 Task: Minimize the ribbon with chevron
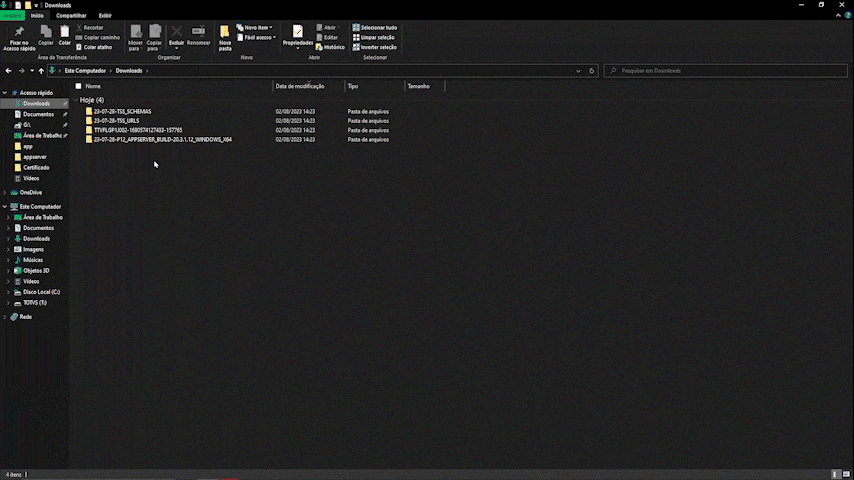click(838, 15)
